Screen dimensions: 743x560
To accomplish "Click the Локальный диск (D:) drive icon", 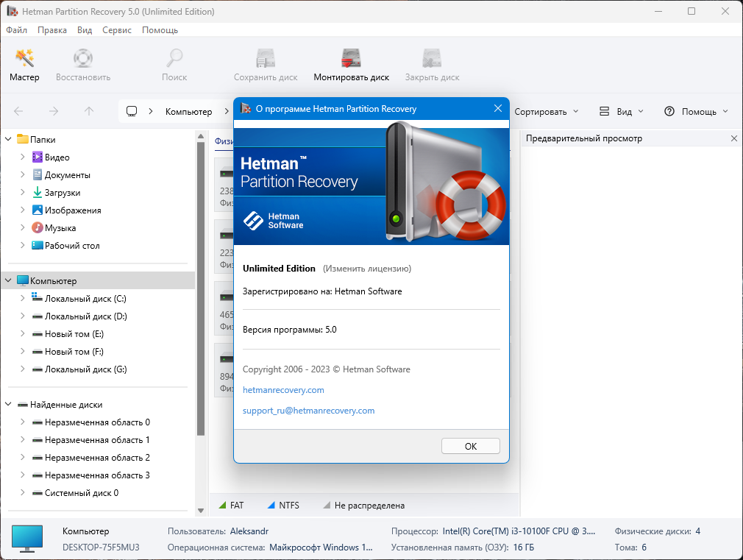I will pyautogui.click(x=38, y=316).
